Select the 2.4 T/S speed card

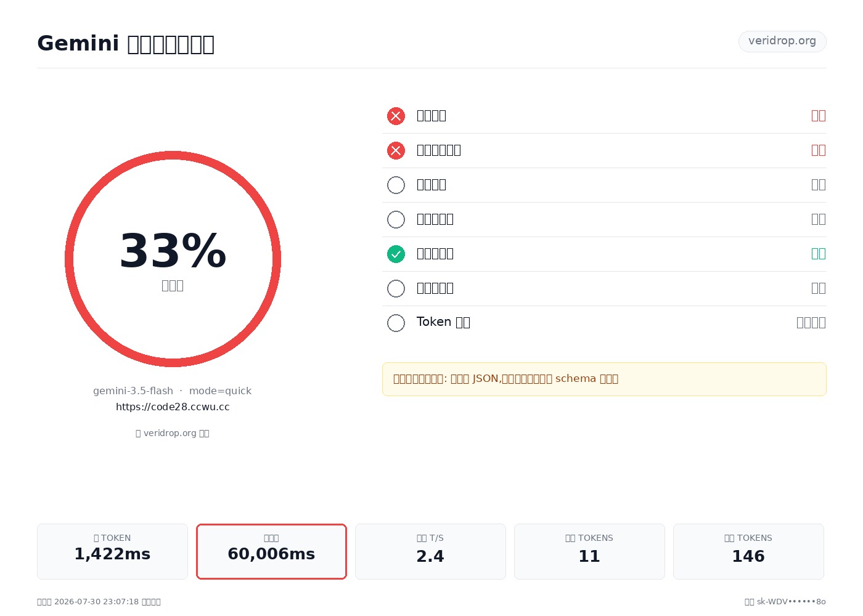pyautogui.click(x=430, y=551)
